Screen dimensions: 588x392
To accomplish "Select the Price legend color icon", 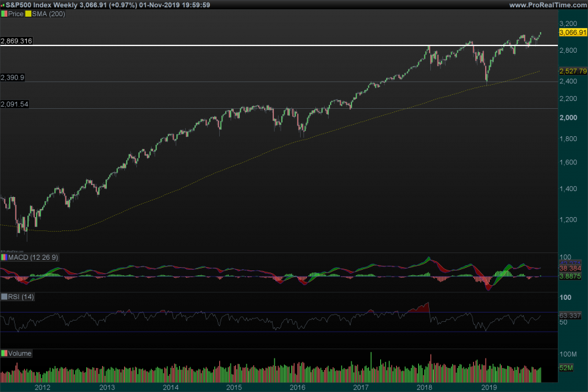I will tap(4, 13).
